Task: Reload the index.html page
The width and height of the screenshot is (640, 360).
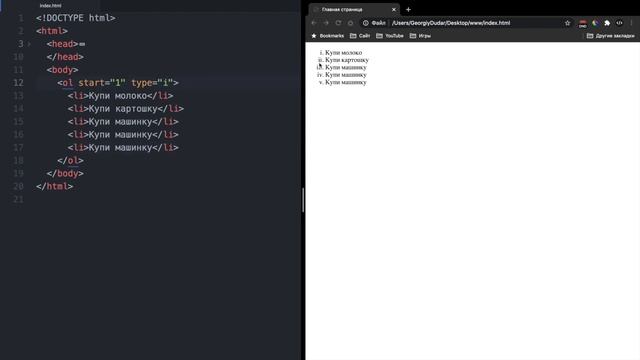Action: tap(338, 23)
